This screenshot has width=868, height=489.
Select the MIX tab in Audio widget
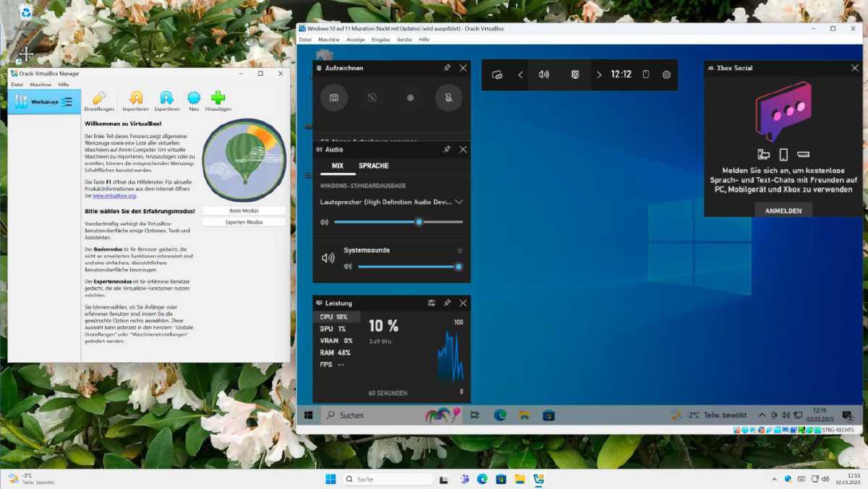tap(337, 166)
